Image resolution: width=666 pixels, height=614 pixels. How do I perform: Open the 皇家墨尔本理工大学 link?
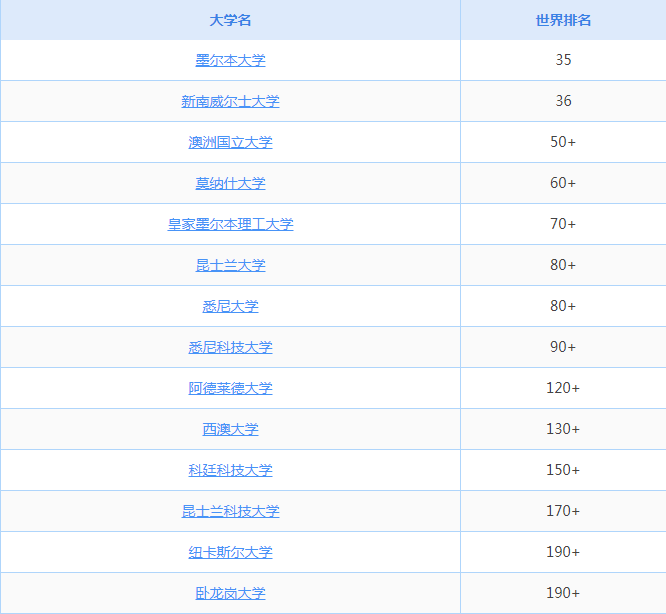(x=230, y=224)
